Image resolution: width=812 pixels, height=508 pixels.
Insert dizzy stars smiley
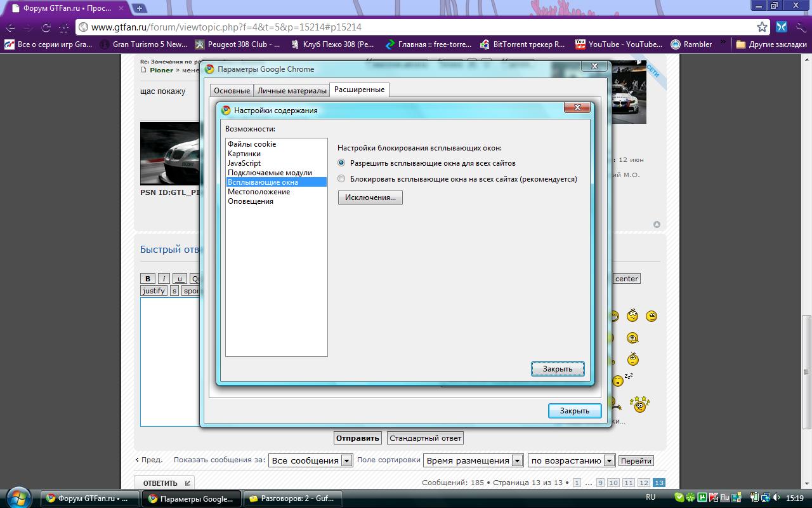pyautogui.click(x=639, y=404)
